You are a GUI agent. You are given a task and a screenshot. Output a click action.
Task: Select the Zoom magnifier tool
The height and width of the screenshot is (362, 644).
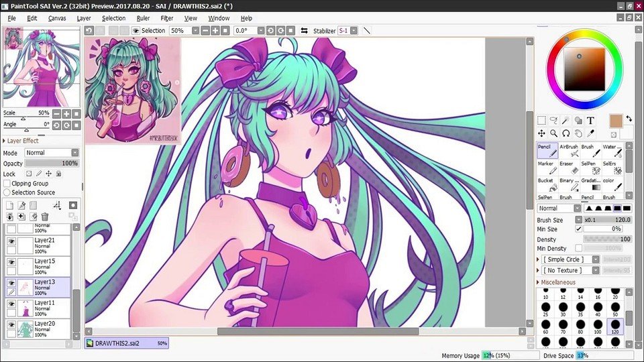553,133
